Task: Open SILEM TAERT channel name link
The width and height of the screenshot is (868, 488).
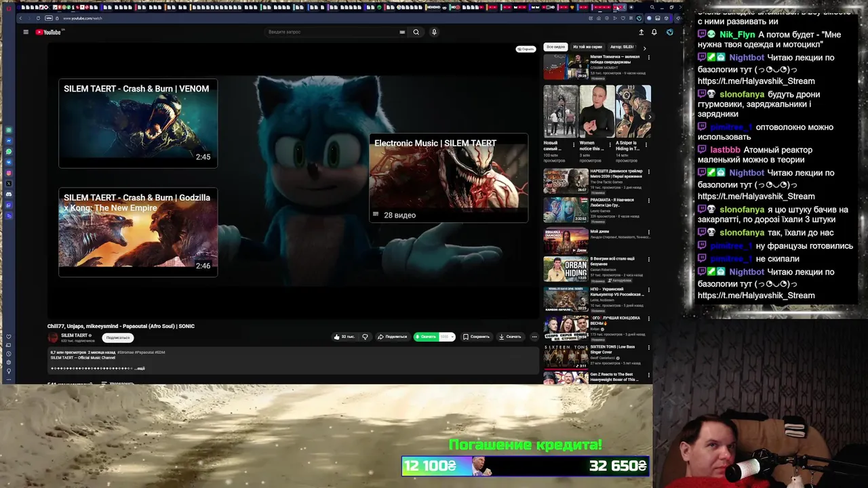Action: (75, 335)
